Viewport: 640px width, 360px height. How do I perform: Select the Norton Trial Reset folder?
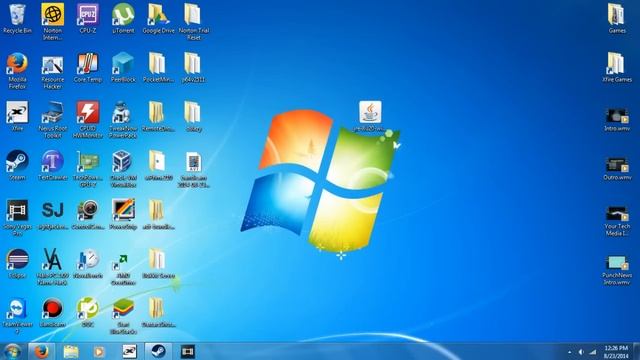click(x=194, y=21)
